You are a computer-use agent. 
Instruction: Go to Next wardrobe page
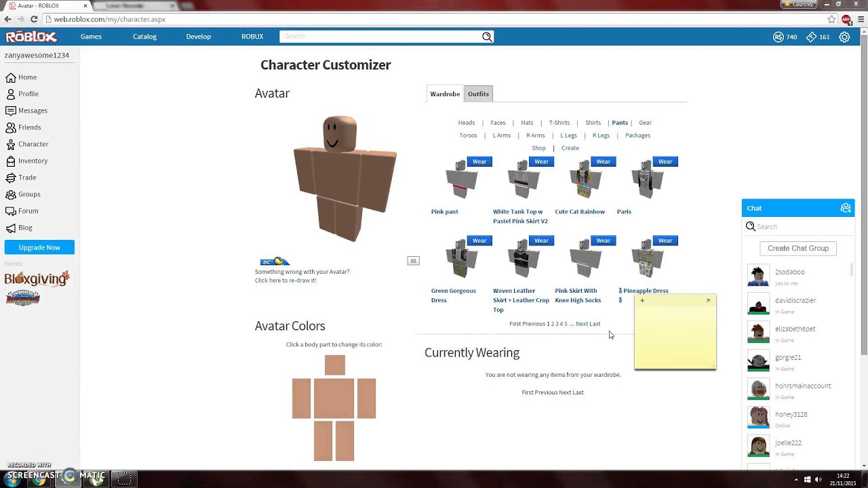(x=582, y=324)
